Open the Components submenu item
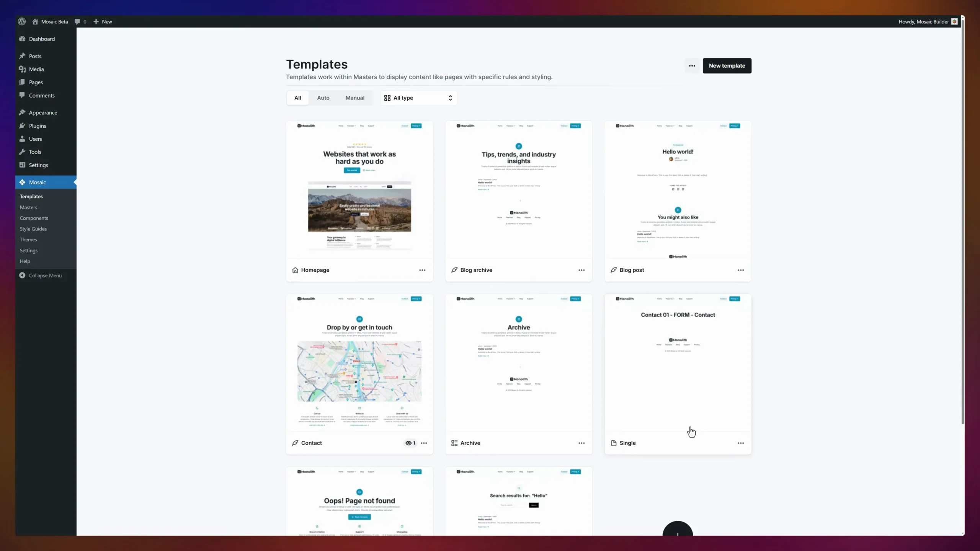 click(x=34, y=218)
